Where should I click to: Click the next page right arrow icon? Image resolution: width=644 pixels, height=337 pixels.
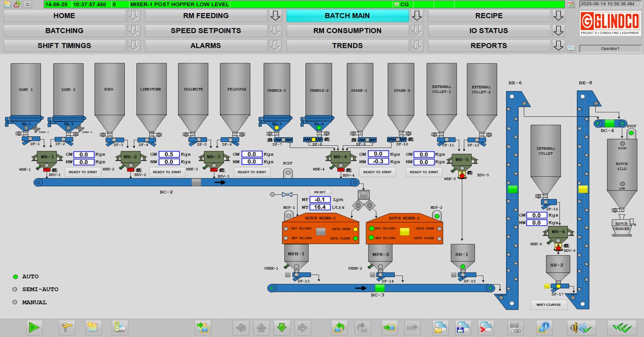[x=302, y=328]
